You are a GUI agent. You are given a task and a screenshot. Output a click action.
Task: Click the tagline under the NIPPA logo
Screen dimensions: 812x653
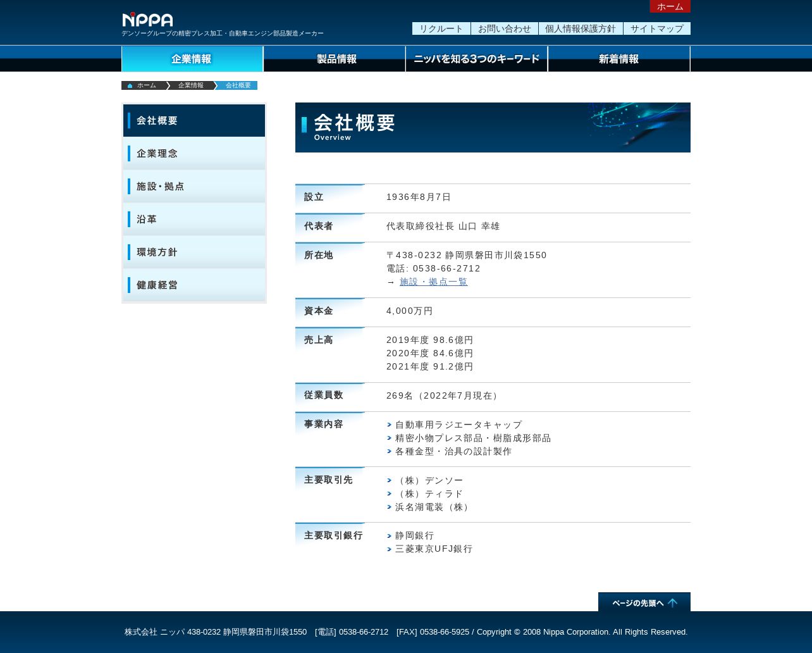tap(223, 34)
